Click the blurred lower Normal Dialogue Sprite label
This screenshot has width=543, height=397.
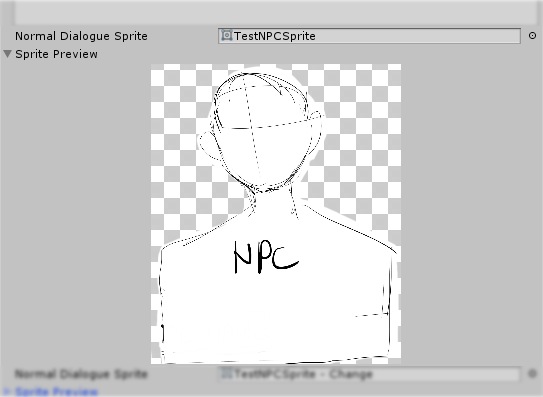81,374
